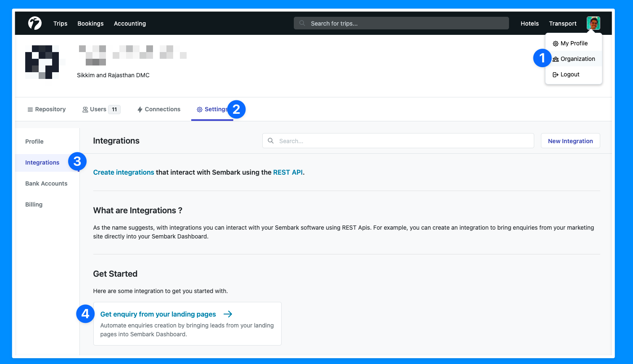The height and width of the screenshot is (364, 633).
Task: Click the New Integration button
Action: [570, 141]
